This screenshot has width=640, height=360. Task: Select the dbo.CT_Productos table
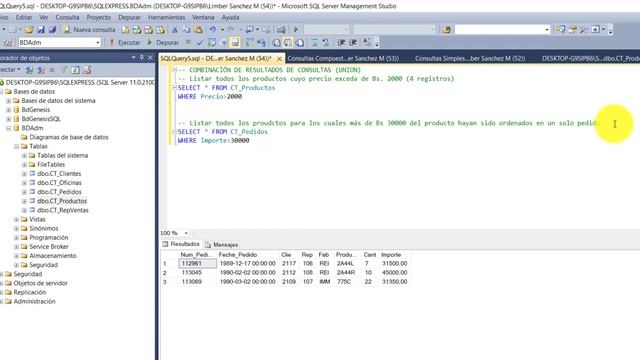coord(62,201)
